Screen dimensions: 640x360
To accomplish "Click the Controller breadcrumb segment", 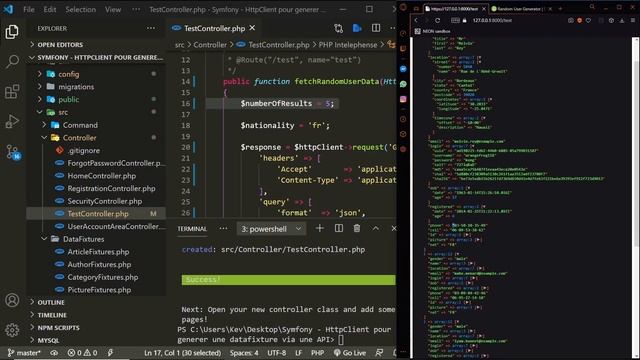I will [x=210, y=45].
